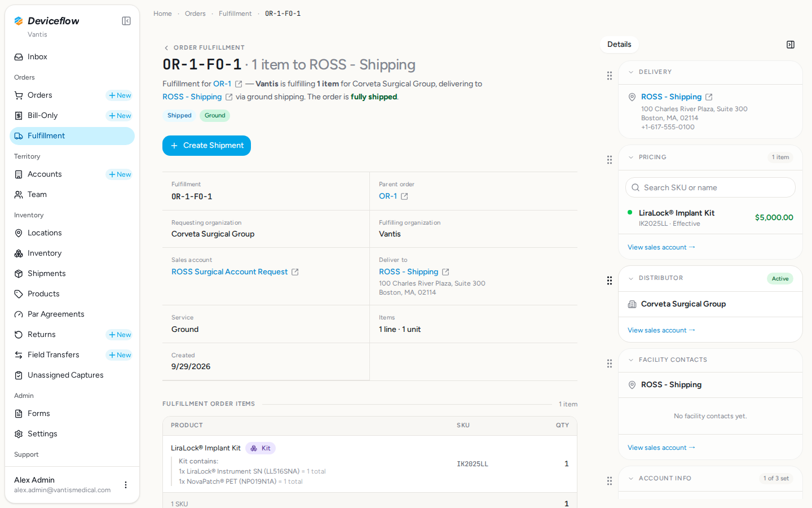812x508 pixels.
Task: Click back arrow beside Order Fulfillment
Action: [166, 48]
